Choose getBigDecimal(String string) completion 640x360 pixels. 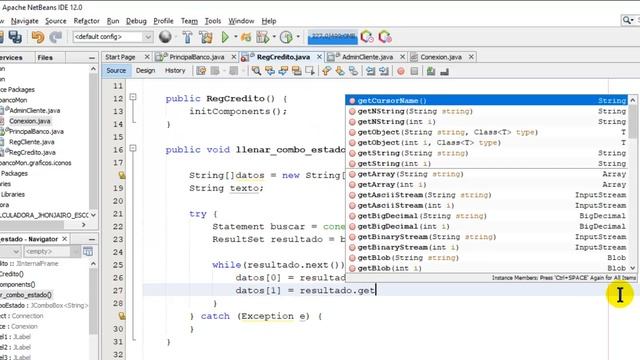(x=487, y=216)
